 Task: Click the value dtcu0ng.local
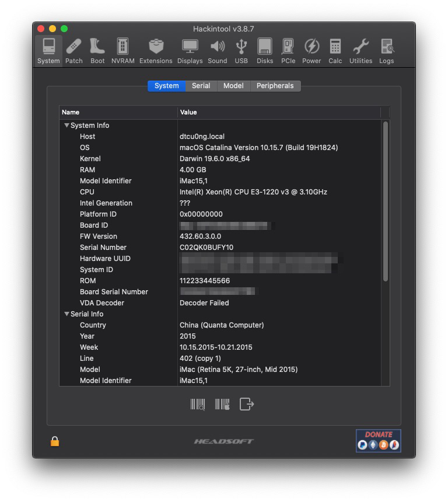[202, 137]
